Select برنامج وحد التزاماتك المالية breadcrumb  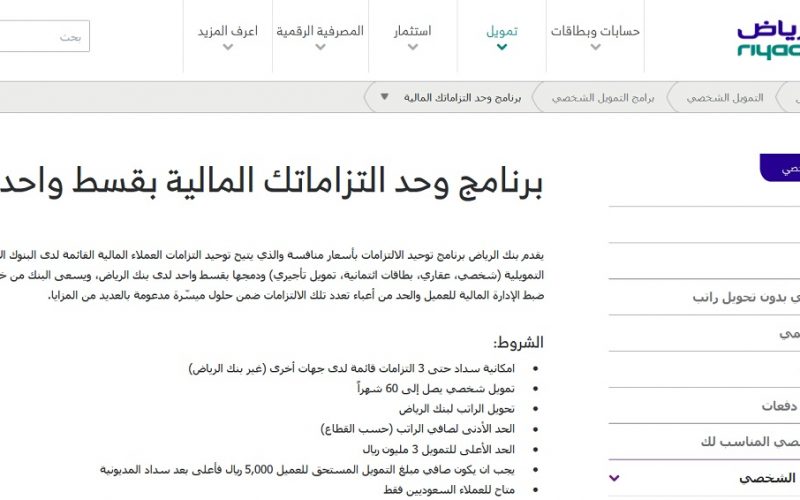462,97
